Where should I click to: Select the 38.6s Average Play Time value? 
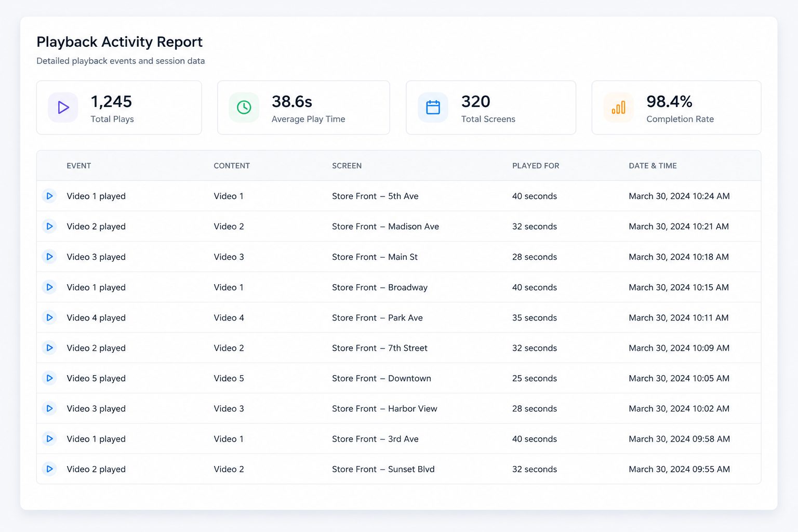pos(292,101)
